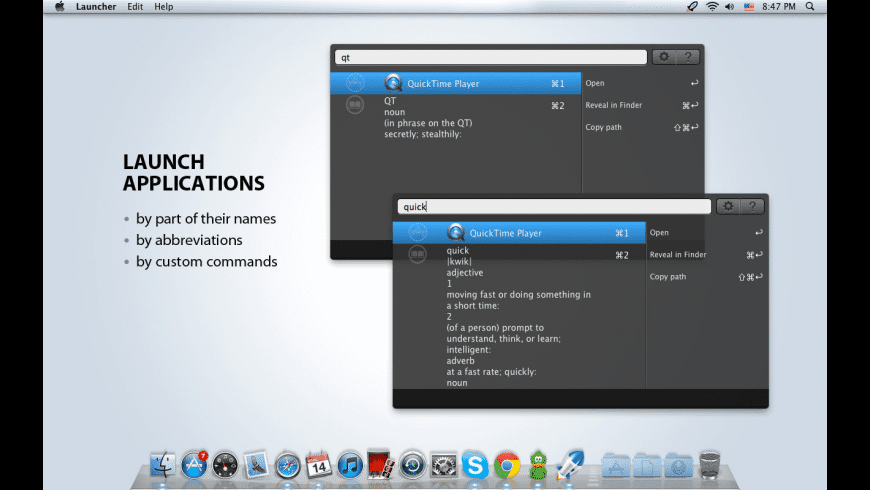Image resolution: width=870 pixels, height=490 pixels.
Task: Click the application category icon in quick window
Action: (417, 232)
